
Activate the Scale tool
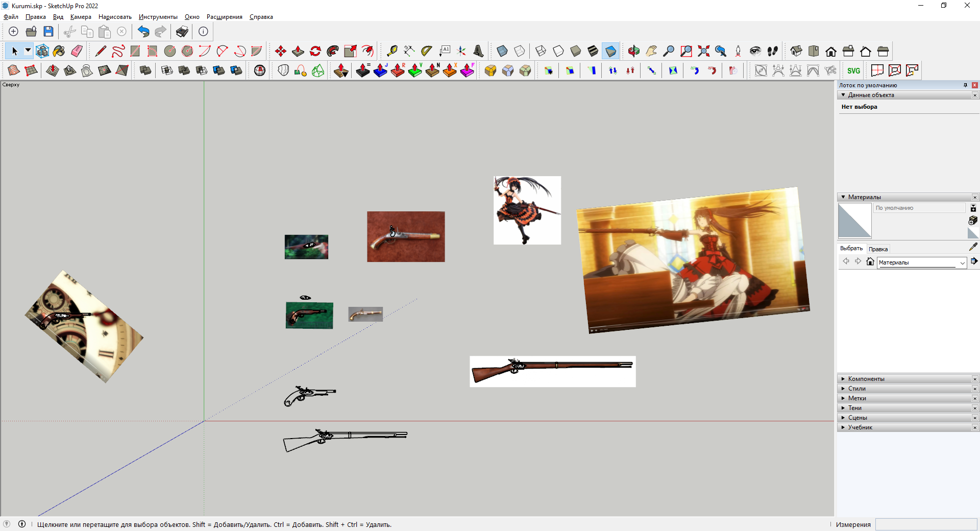(350, 51)
